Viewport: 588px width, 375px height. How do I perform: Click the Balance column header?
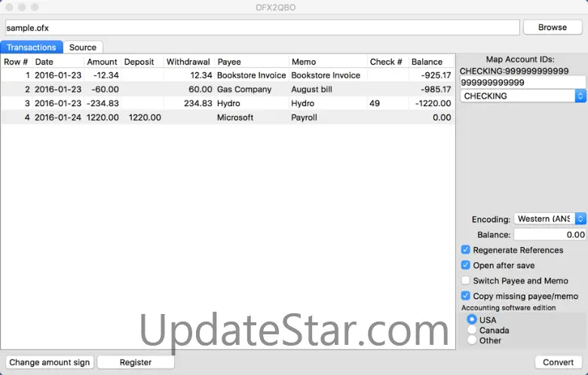431,62
